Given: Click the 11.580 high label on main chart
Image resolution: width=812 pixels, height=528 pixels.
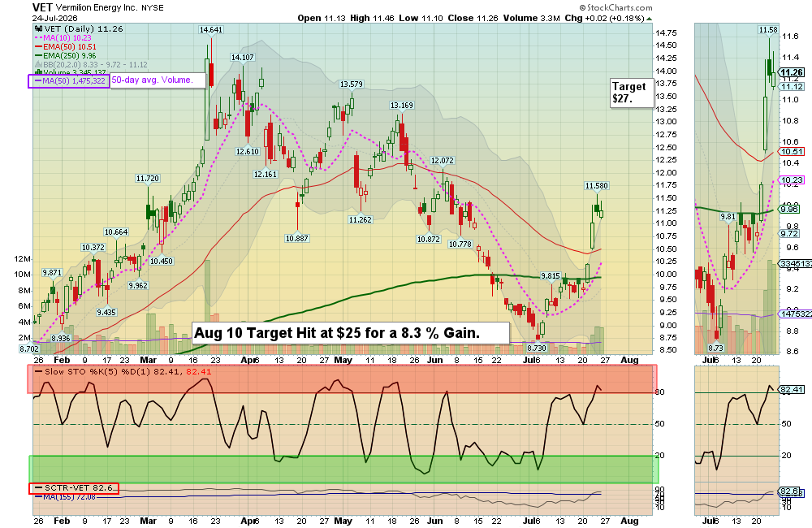Looking at the screenshot, I should coord(596,185).
